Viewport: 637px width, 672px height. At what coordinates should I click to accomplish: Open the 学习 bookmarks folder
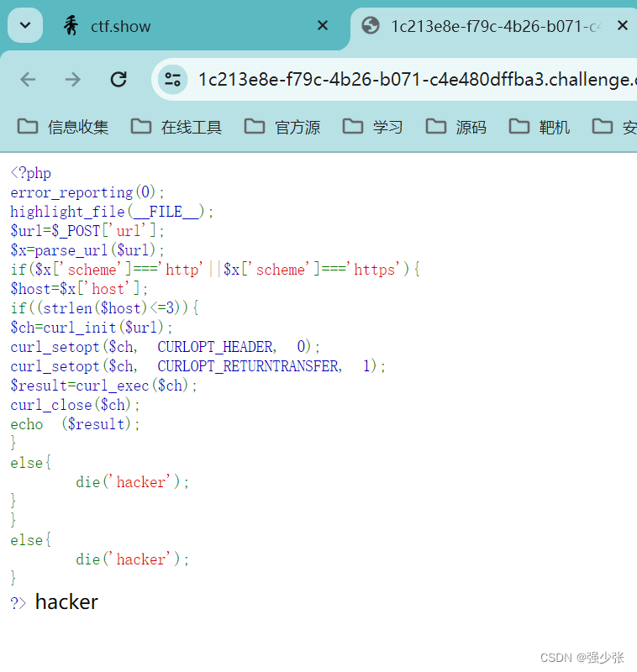point(373,127)
